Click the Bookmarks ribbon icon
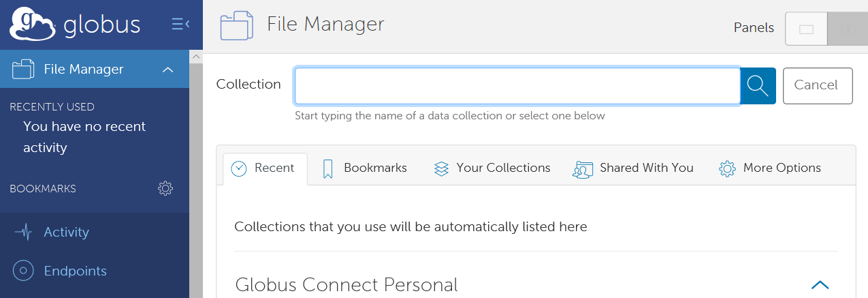Screen dimensions: 868x298 327,169
